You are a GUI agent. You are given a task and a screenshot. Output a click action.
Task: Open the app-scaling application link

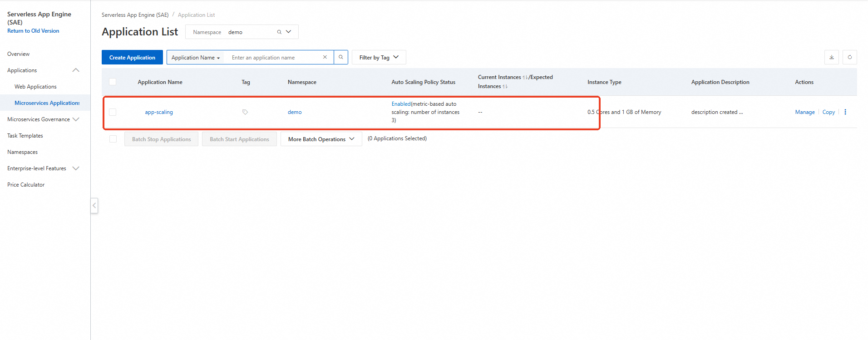[x=159, y=112]
